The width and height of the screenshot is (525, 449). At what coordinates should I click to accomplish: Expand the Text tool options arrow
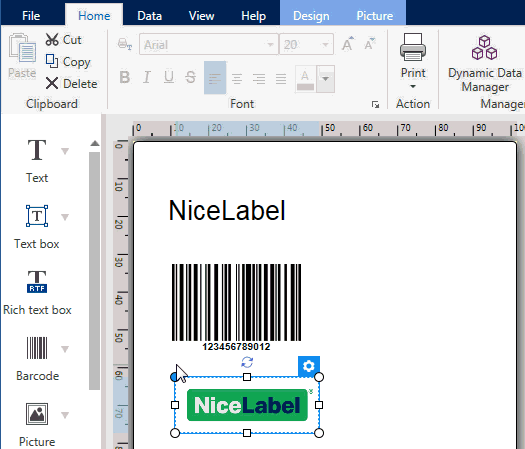[65, 151]
